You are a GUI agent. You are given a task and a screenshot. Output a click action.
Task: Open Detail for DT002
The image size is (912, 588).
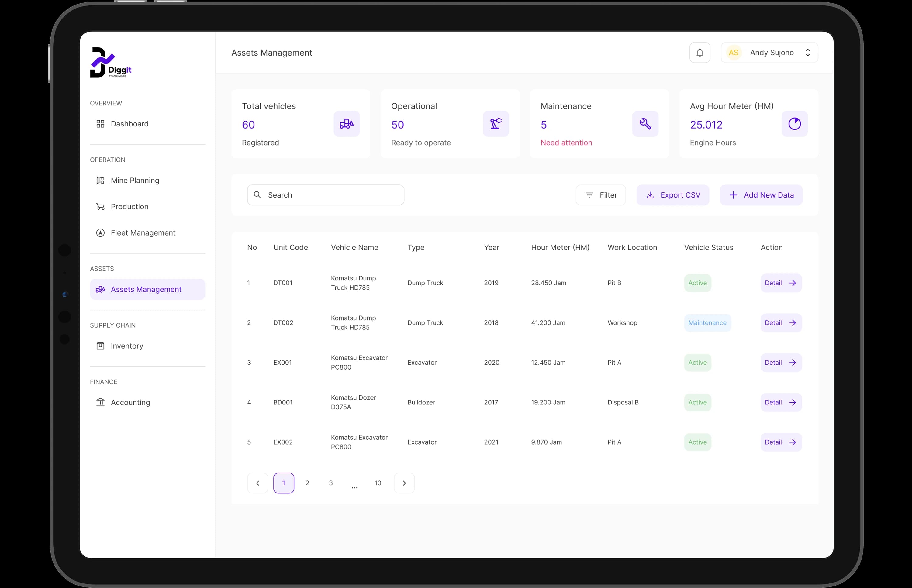781,323
